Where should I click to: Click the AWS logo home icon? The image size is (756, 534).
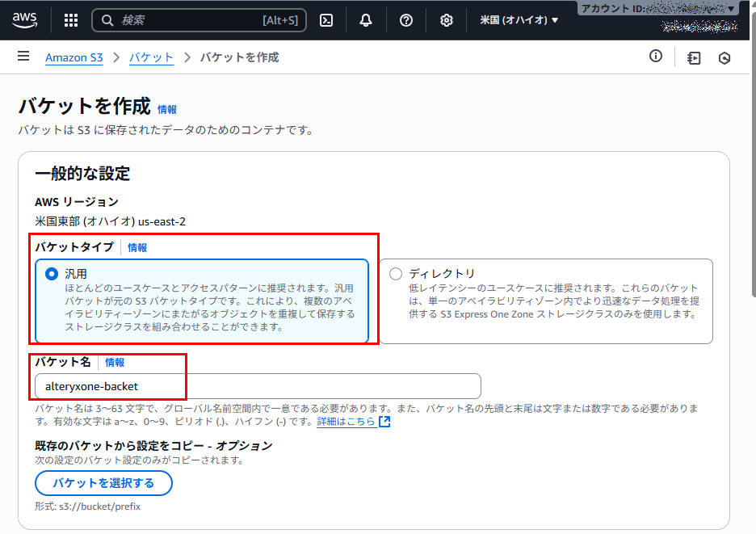click(26, 19)
